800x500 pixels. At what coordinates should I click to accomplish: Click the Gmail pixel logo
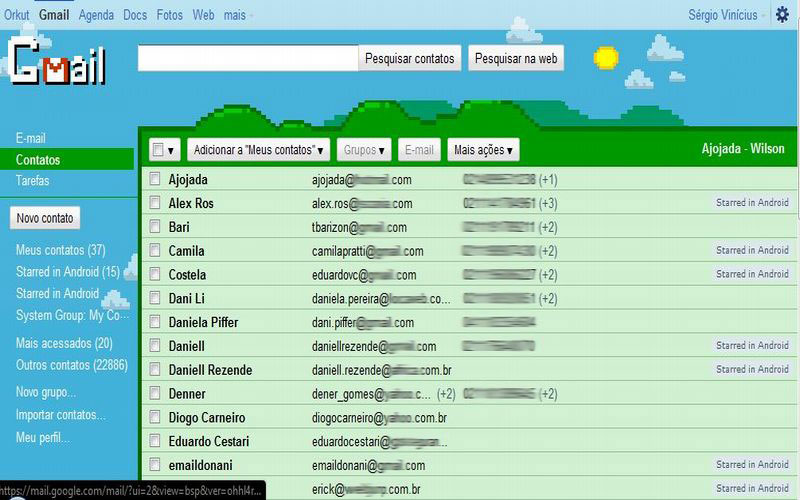coord(57,62)
